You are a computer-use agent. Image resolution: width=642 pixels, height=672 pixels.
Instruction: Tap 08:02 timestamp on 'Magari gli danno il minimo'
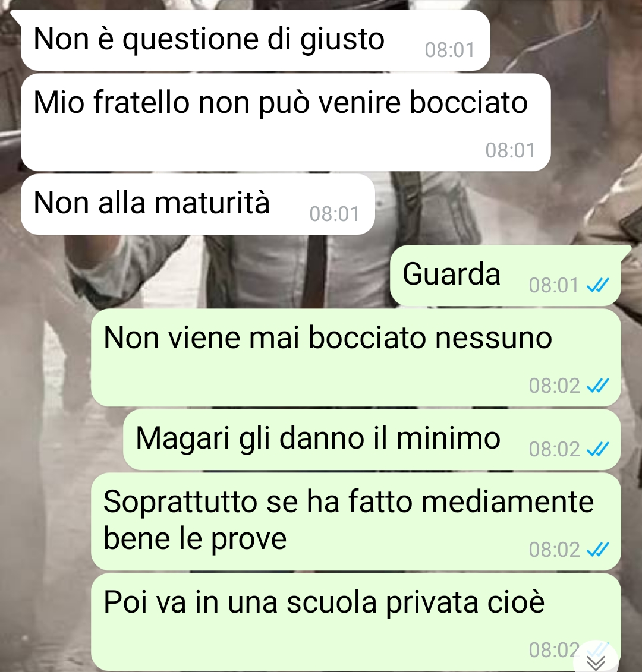point(554,449)
